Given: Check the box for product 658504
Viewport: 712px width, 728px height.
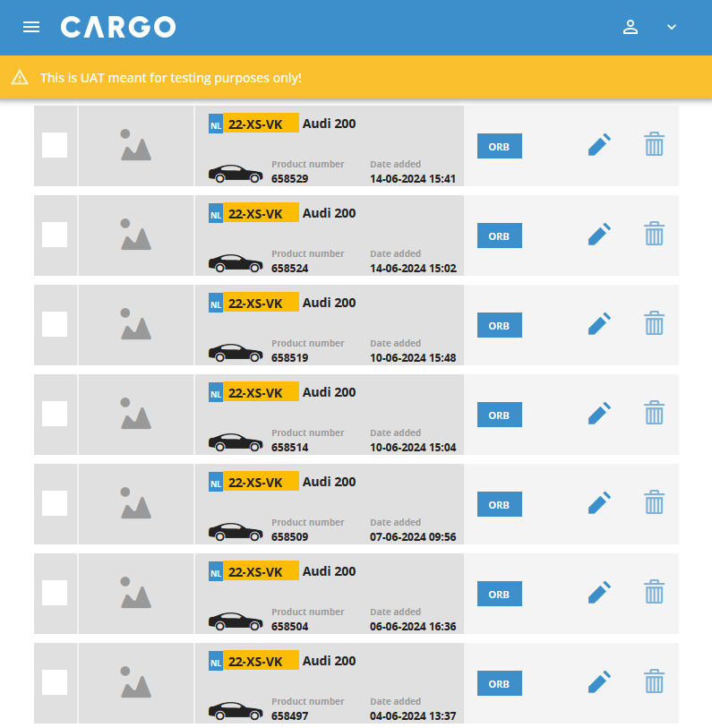Looking at the screenshot, I should coord(55,593).
